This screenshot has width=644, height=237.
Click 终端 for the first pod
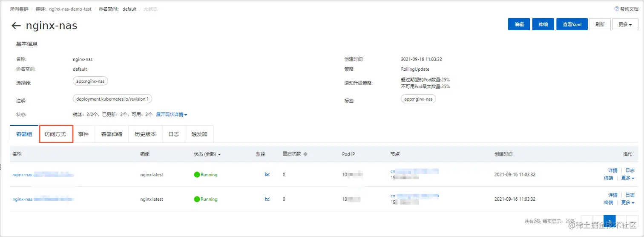pyautogui.click(x=609, y=178)
